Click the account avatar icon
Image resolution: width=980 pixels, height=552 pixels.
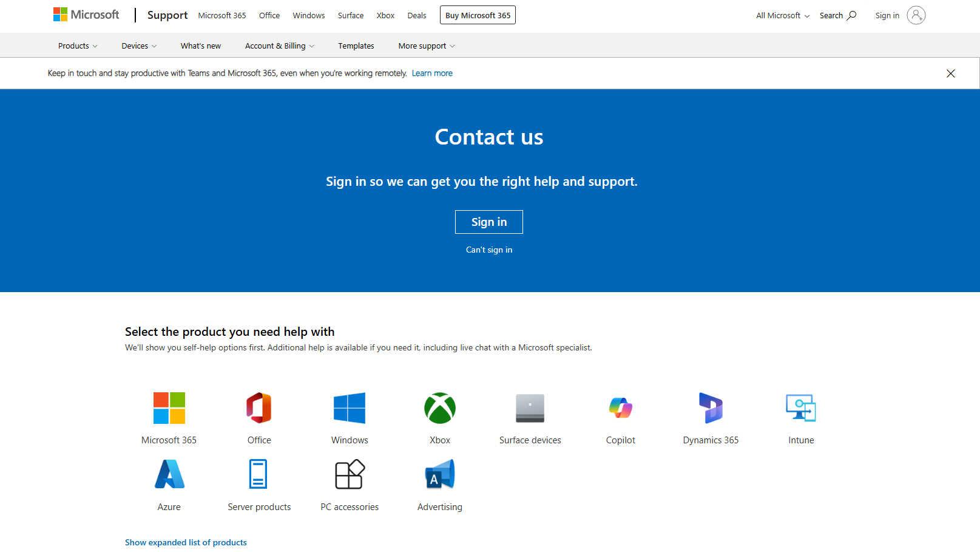pyautogui.click(x=916, y=15)
